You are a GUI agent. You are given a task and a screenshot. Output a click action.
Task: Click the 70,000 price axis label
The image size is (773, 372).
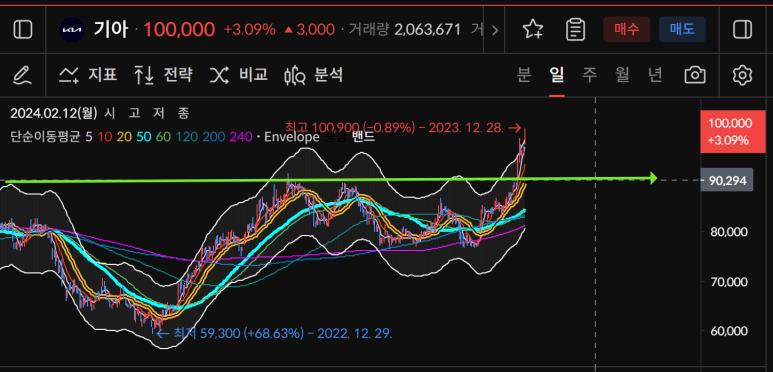[729, 282]
